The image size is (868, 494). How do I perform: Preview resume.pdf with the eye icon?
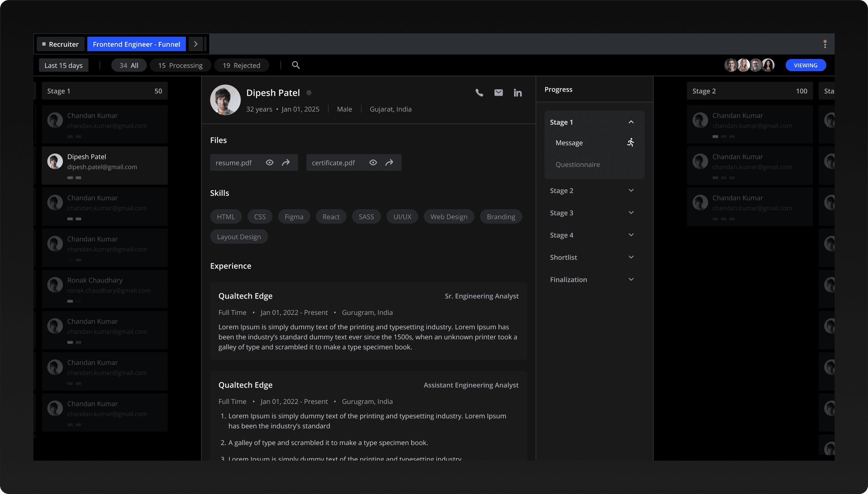(270, 162)
